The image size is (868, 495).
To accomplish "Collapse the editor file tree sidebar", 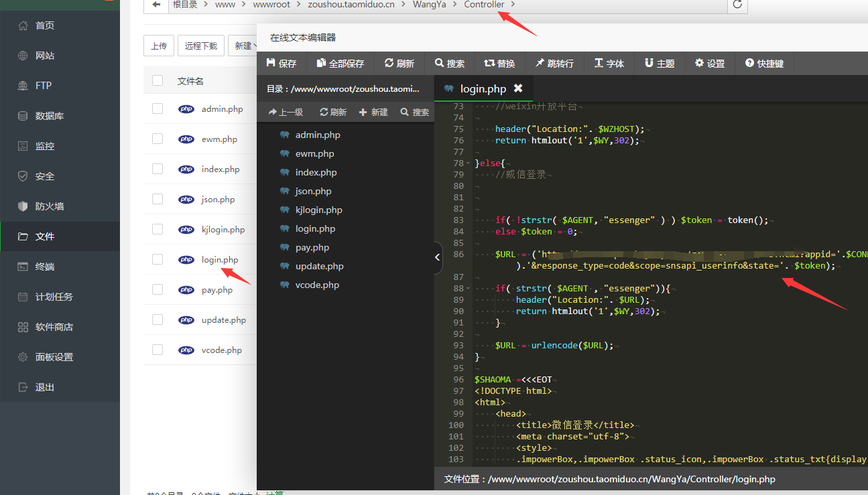I will click(x=438, y=257).
